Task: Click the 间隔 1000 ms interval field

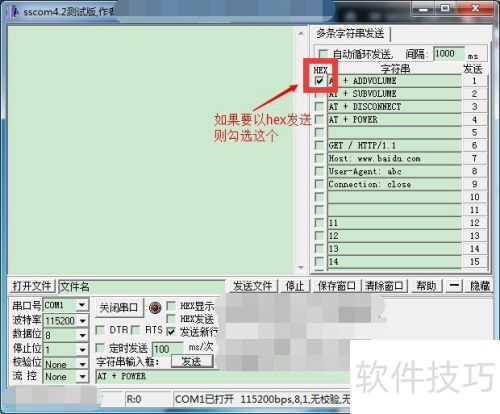Action: click(x=449, y=54)
